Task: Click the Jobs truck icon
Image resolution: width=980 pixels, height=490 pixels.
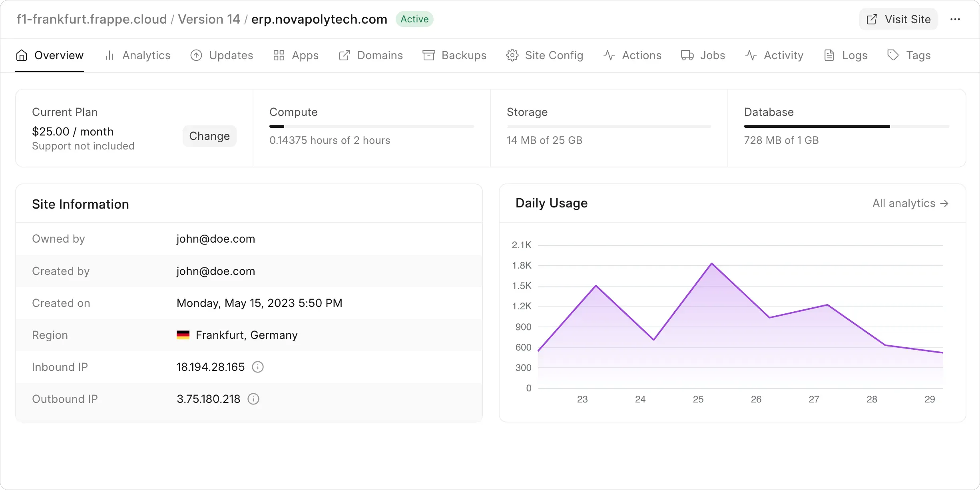Action: click(687, 55)
